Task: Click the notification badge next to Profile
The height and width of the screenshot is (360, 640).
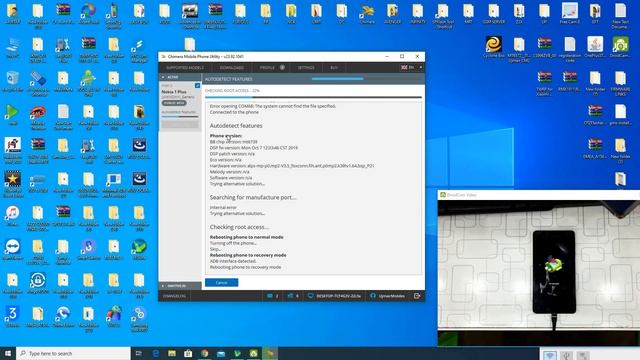Action: click(282, 67)
